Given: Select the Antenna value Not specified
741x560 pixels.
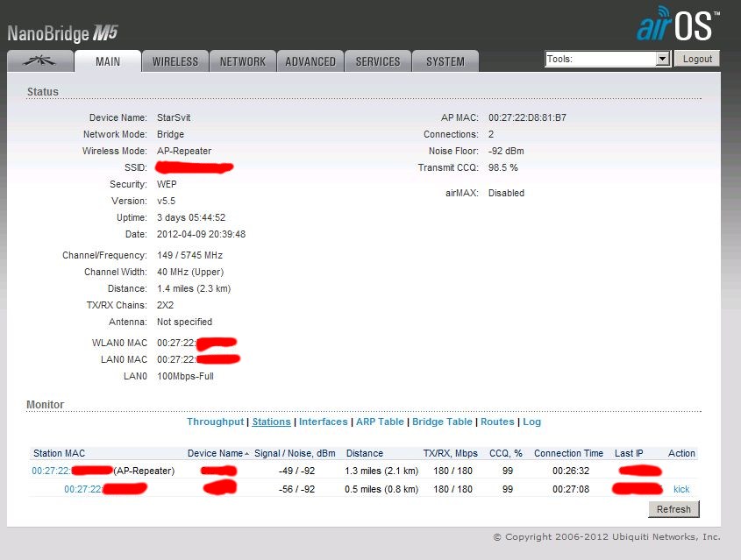Looking at the screenshot, I should coord(184,322).
